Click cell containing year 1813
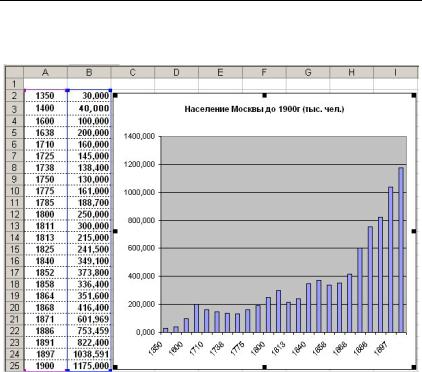Image resolution: width=422 pixels, height=372 pixels. pyautogui.click(x=45, y=238)
